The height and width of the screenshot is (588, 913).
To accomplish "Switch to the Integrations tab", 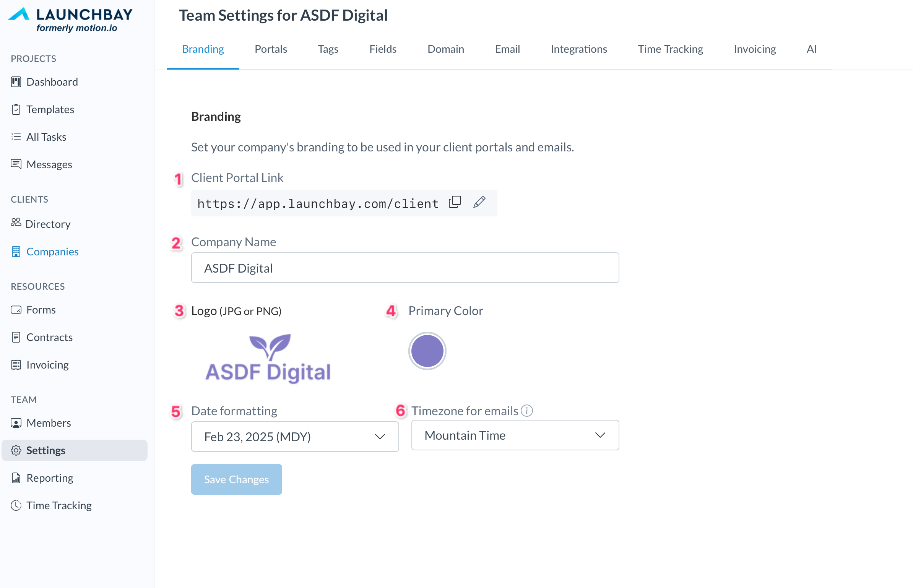I will [x=578, y=49].
